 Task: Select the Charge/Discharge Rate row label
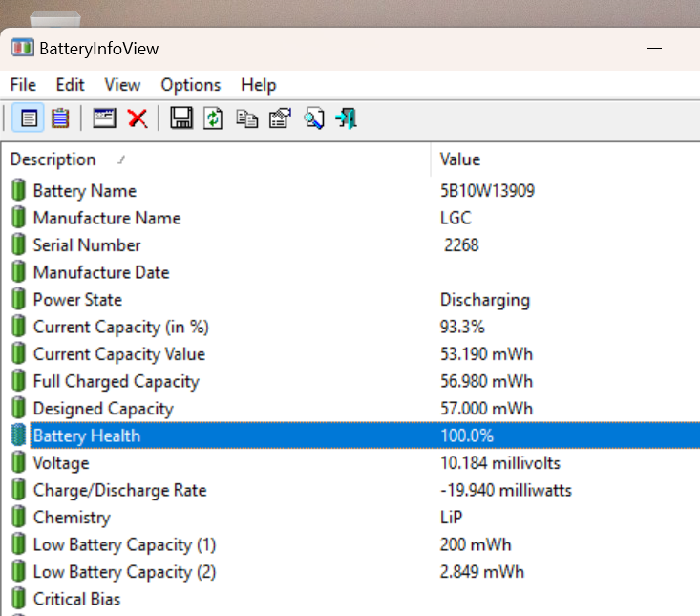(120, 491)
